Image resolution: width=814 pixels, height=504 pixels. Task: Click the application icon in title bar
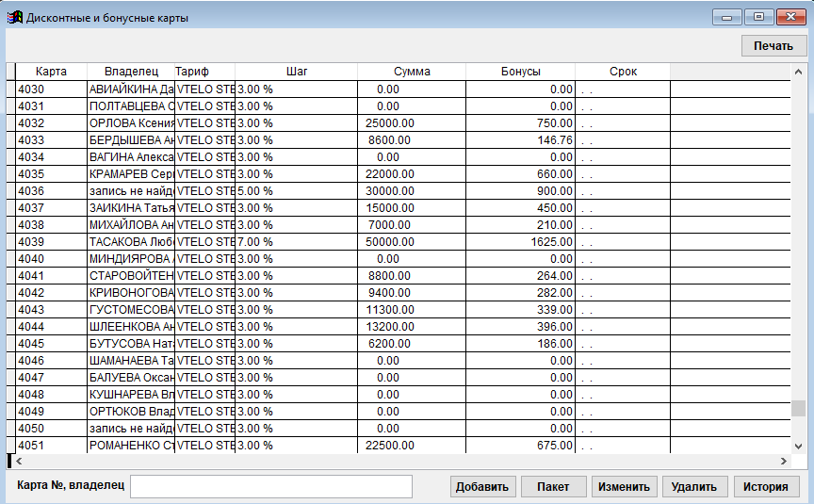(14, 18)
